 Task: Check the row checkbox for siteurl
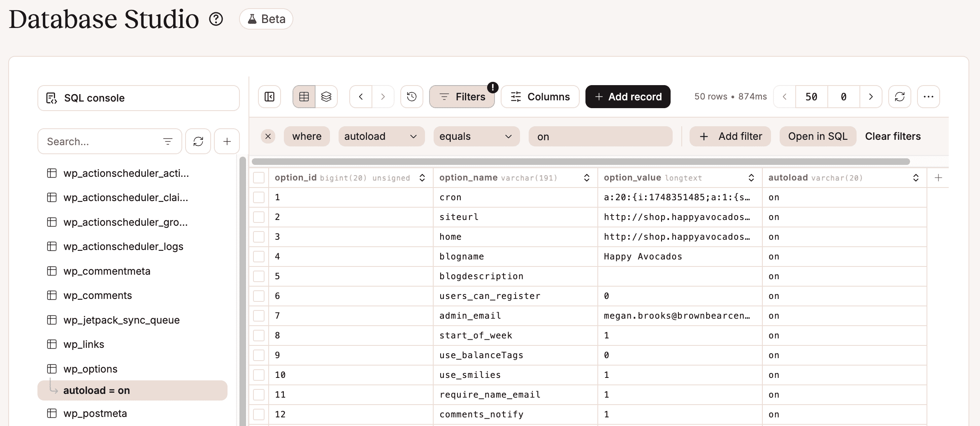pos(259,217)
